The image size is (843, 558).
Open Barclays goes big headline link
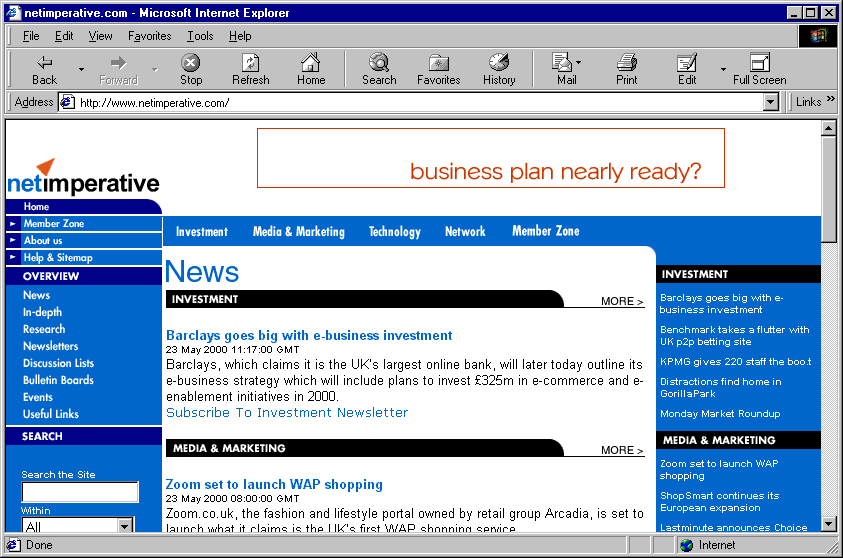[309, 335]
